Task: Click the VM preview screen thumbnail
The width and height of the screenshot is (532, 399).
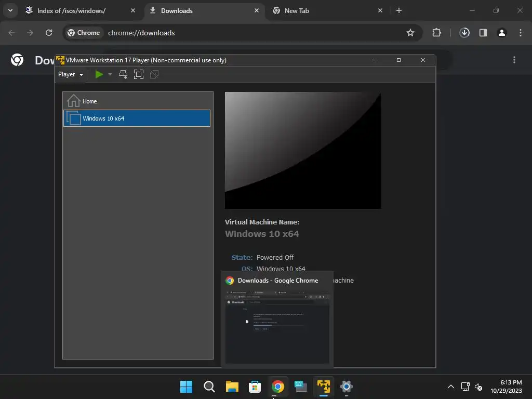Action: tap(303, 150)
